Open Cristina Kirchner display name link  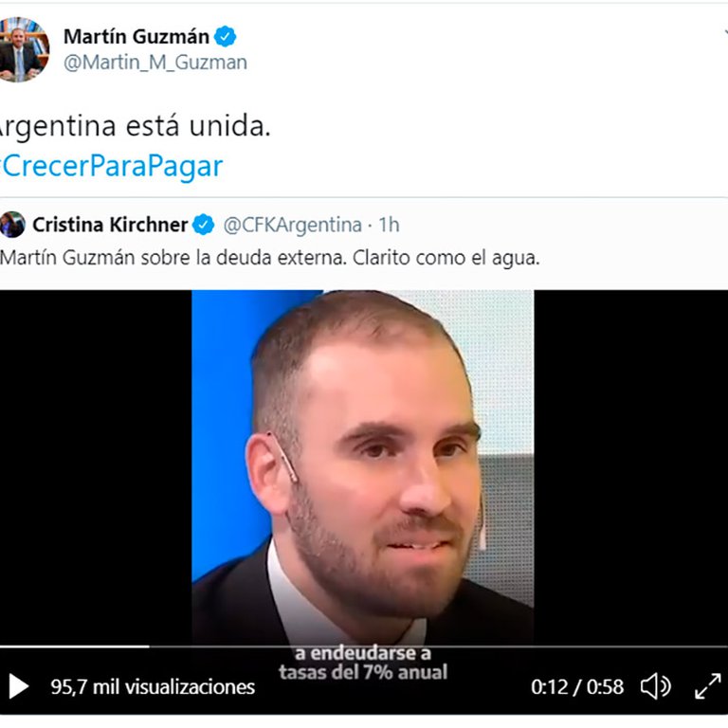[x=110, y=225]
